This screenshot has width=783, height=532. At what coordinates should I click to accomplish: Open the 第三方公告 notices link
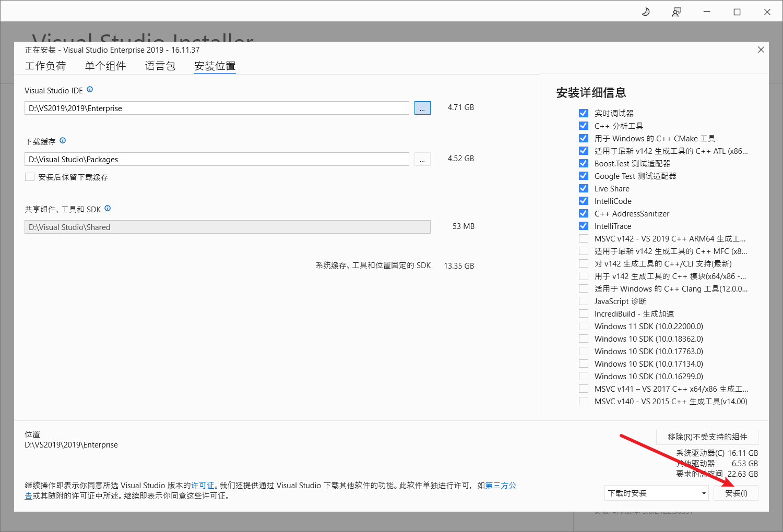[501, 486]
